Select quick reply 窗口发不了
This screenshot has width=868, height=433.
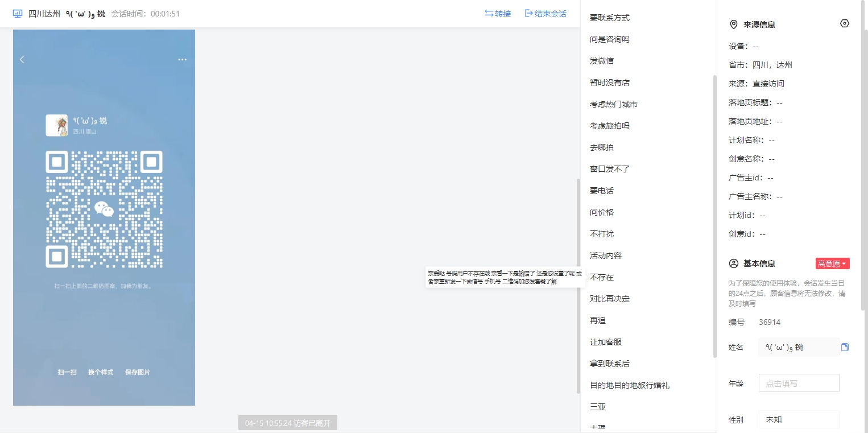[610, 169]
